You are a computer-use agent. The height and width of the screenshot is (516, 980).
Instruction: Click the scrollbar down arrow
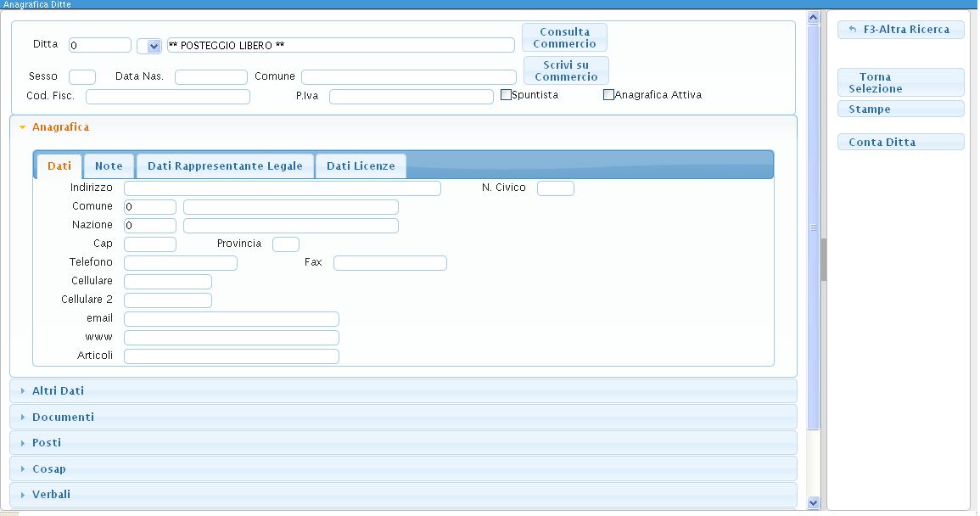point(813,502)
